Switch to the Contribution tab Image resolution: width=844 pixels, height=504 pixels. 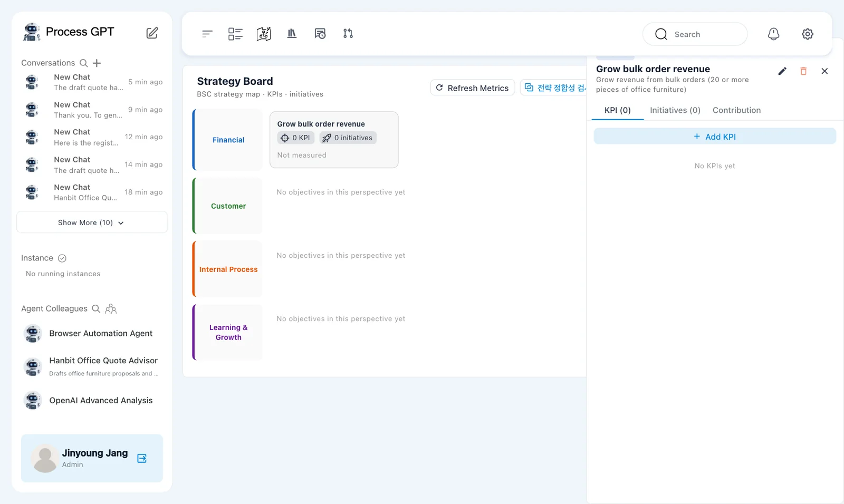click(737, 110)
